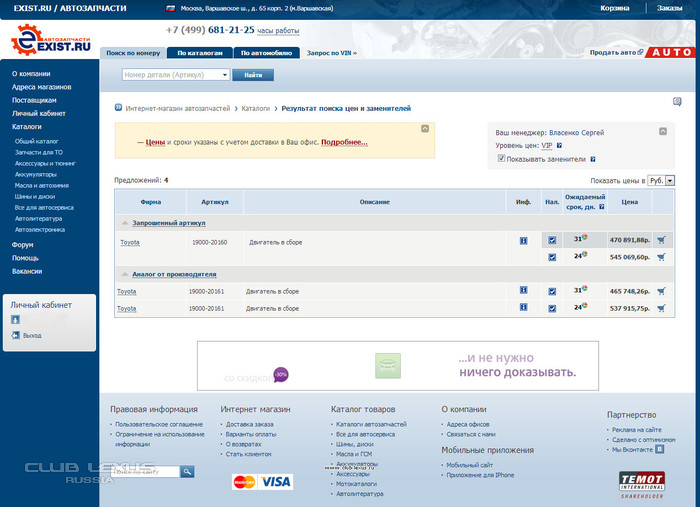Screen dimensions: 700x507
Task: Open the Руб. currency dropdown
Action: 662,180
